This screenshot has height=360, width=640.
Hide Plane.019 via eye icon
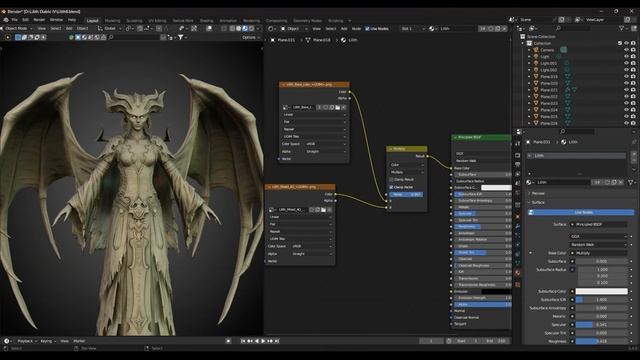626,76
